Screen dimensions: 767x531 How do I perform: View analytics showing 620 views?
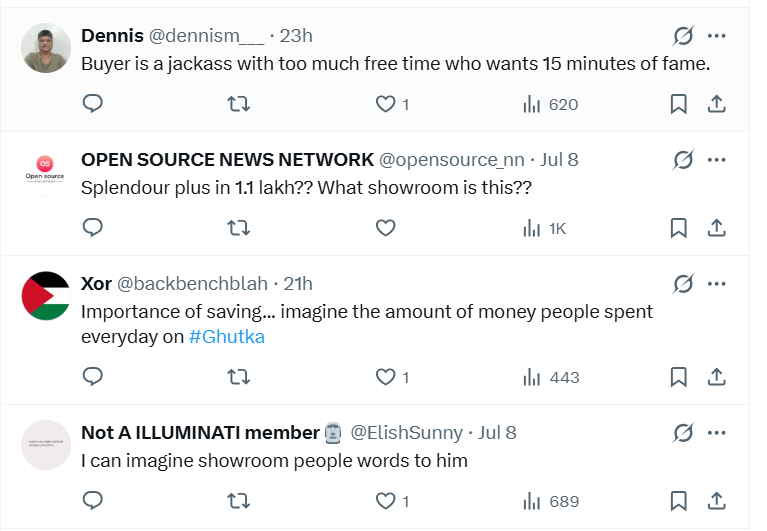[551, 104]
